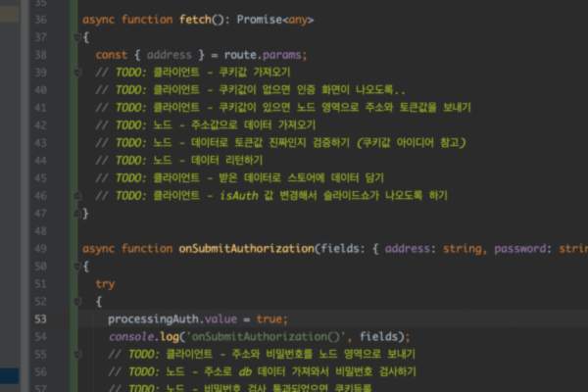Click "console" on line 54

(131, 337)
